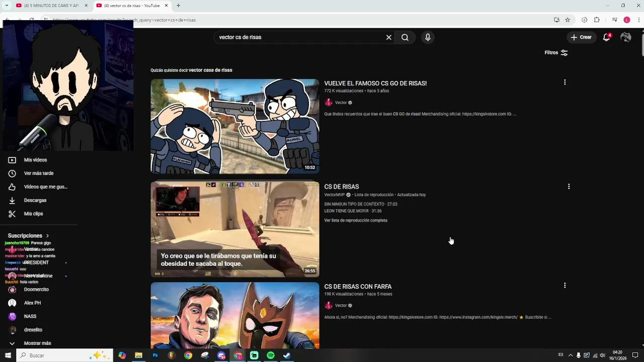Screen dimensions: 644x362
Task: Open Chrome extensions puzzle icon
Action: (597, 20)
